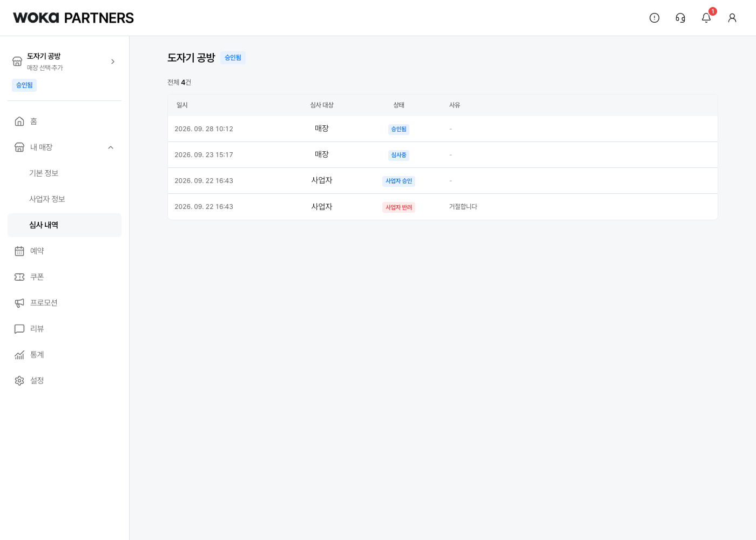
Task: Click the 전체 4건 count text
Action: click(x=179, y=83)
